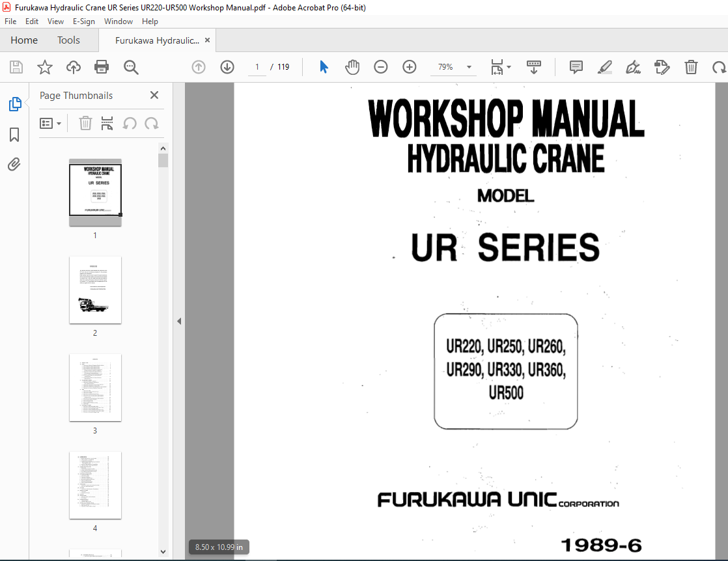Click the thumbnail panel scroll down arrow

click(x=163, y=552)
